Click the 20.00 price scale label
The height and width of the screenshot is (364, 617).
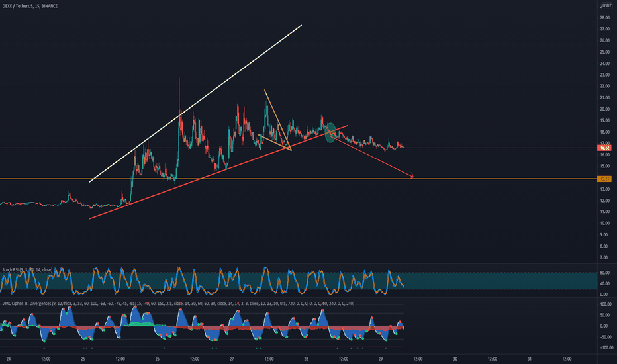(605, 109)
